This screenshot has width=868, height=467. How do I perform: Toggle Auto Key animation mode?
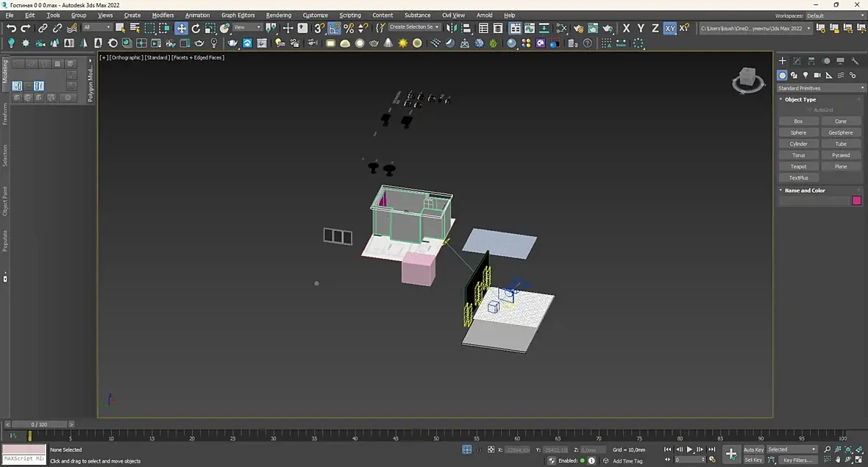[753, 449]
